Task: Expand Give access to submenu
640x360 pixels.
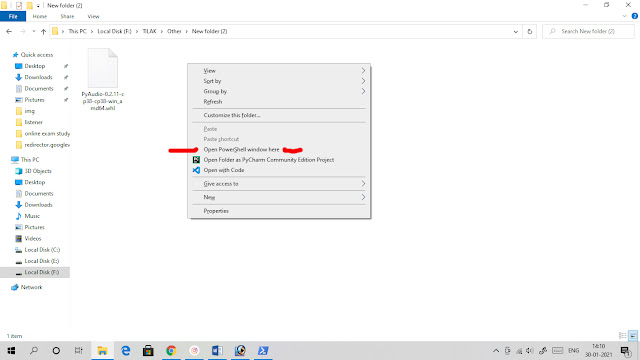Action: pos(279,184)
